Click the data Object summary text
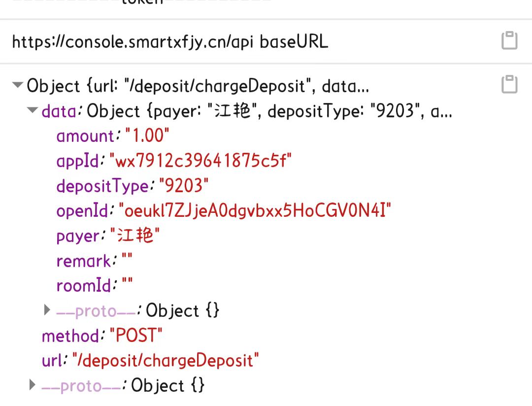This screenshot has width=532, height=406. coord(269,111)
